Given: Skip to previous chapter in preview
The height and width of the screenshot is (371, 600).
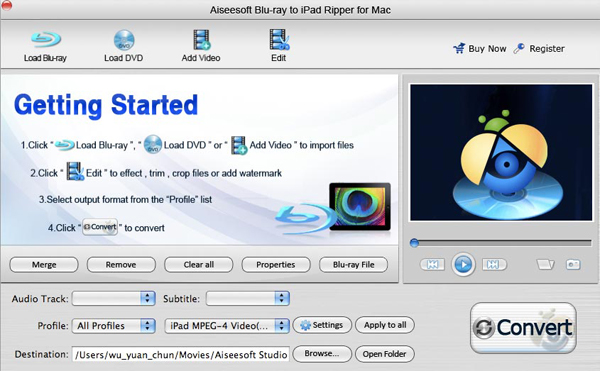Looking at the screenshot, I should (x=432, y=264).
